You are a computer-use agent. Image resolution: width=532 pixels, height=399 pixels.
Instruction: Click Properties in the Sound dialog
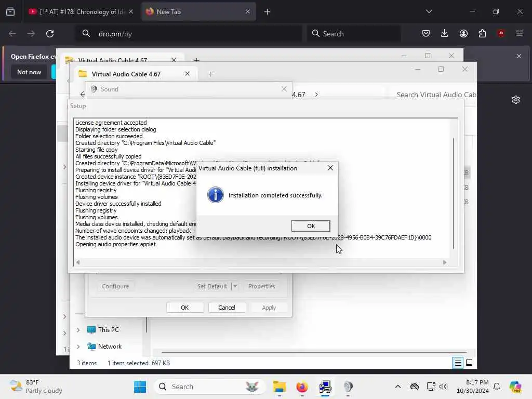pyautogui.click(x=262, y=286)
